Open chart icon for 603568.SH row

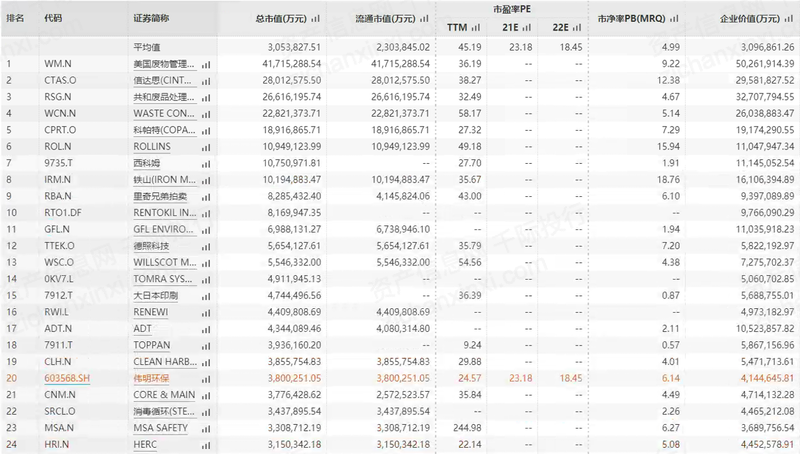pos(206,380)
